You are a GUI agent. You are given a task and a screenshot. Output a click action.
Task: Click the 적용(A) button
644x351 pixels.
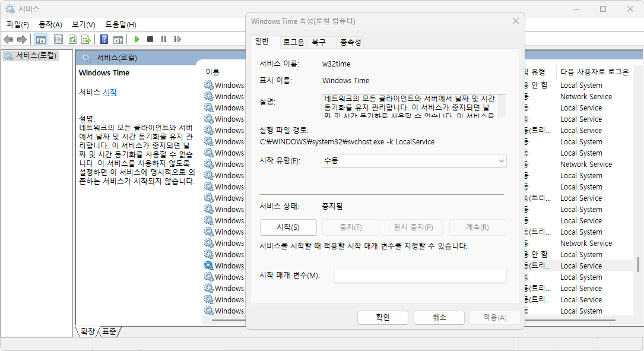tap(495, 317)
